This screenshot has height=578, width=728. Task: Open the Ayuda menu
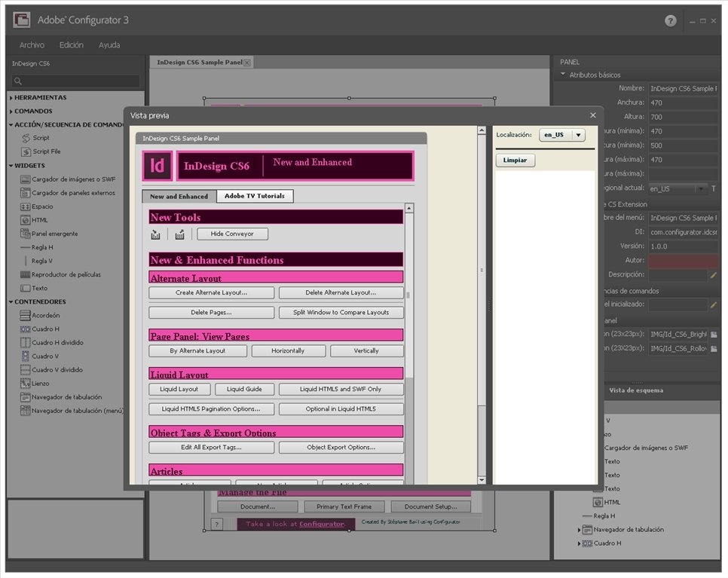(x=109, y=45)
